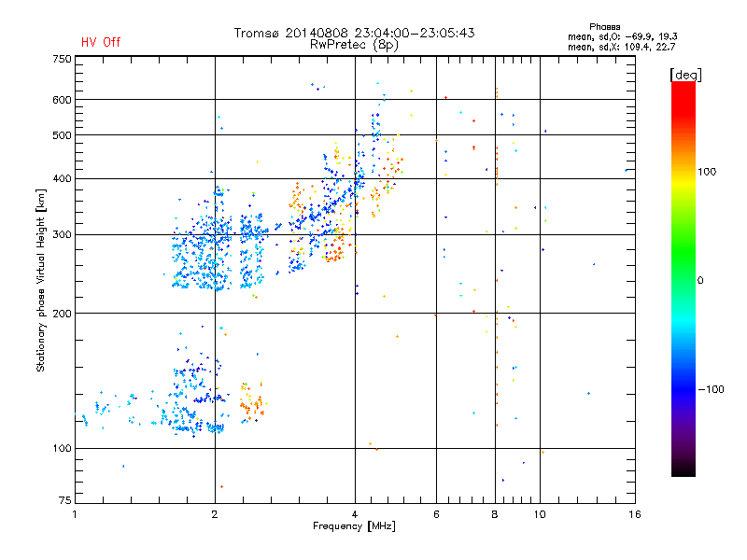Click the colorbar tick label '0'
The width and height of the screenshot is (747, 560).
click(x=700, y=281)
